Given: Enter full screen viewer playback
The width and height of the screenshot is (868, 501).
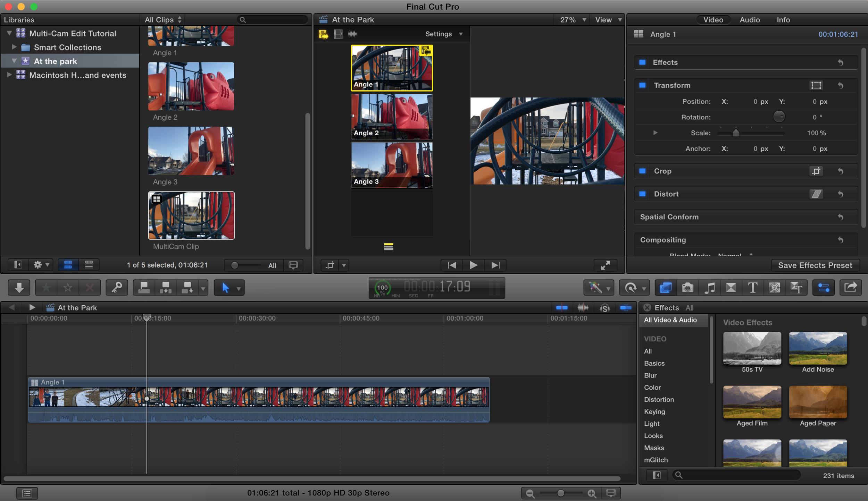Looking at the screenshot, I should (606, 265).
